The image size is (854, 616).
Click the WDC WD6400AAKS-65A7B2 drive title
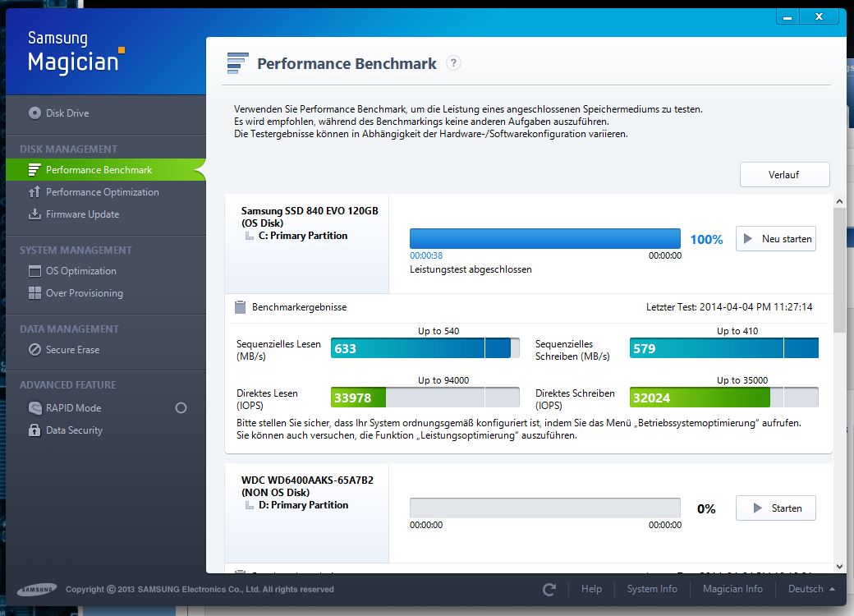click(x=307, y=480)
